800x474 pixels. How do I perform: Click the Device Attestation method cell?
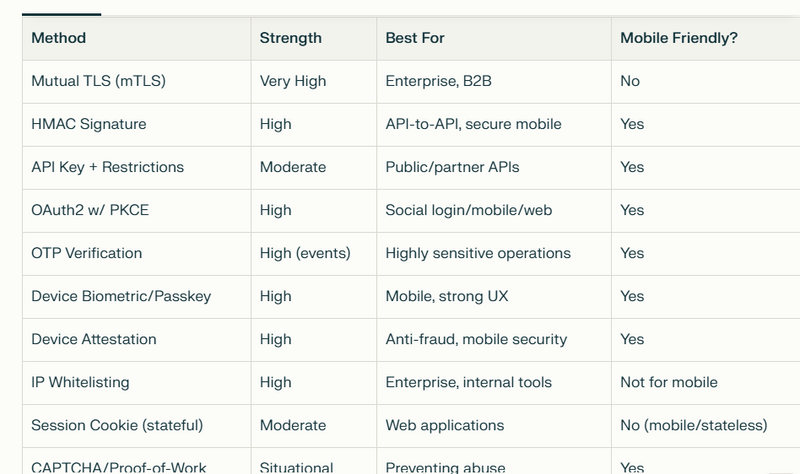point(94,339)
